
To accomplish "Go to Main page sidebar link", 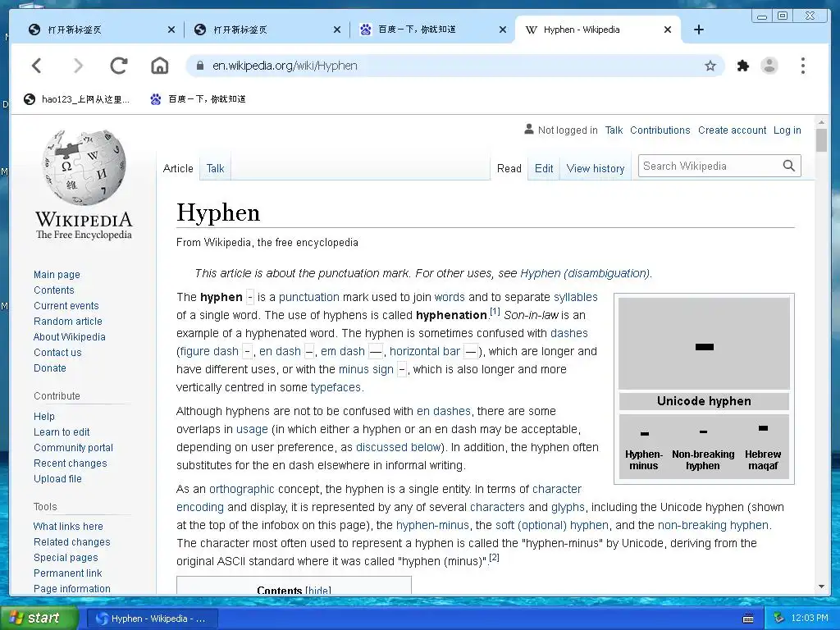I will click(57, 274).
